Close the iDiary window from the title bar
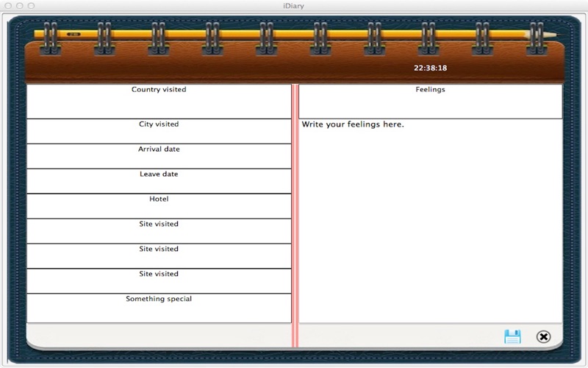The height and width of the screenshot is (368, 588). (x=9, y=6)
